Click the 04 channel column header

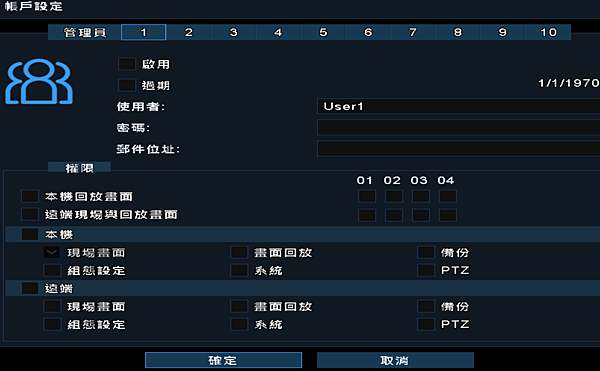pos(446,180)
